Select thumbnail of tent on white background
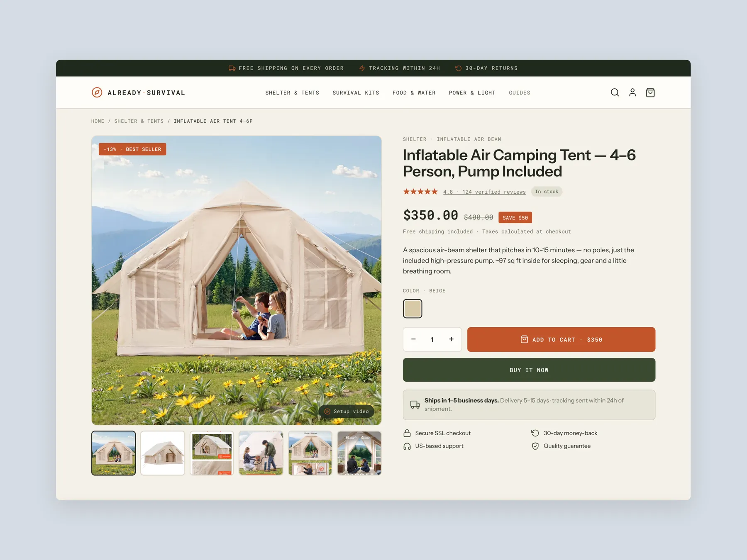Viewport: 747px width, 560px height. (163, 453)
